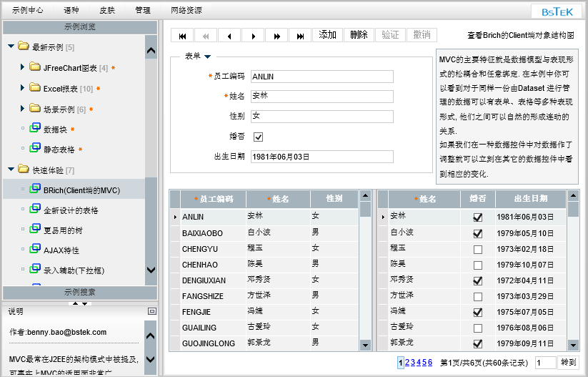Viewport: 588px width, 377px height.
Task: Click the 添加 button
Action: tap(327, 35)
